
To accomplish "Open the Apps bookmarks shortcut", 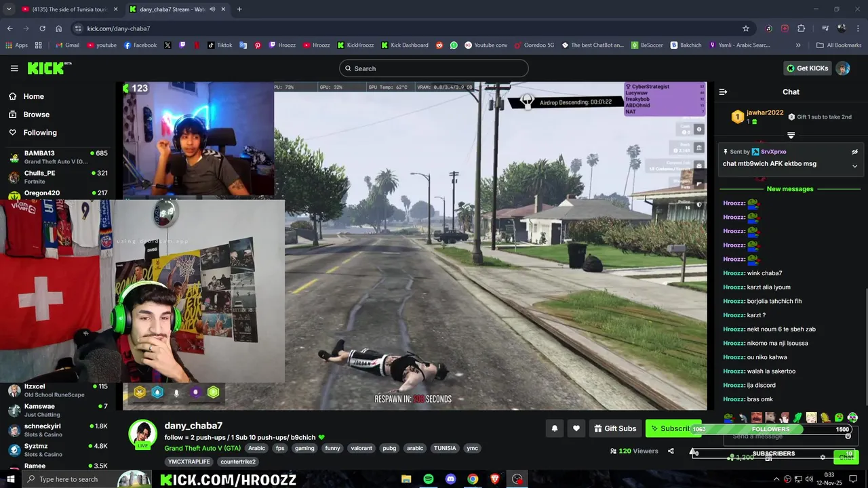I will [16, 45].
